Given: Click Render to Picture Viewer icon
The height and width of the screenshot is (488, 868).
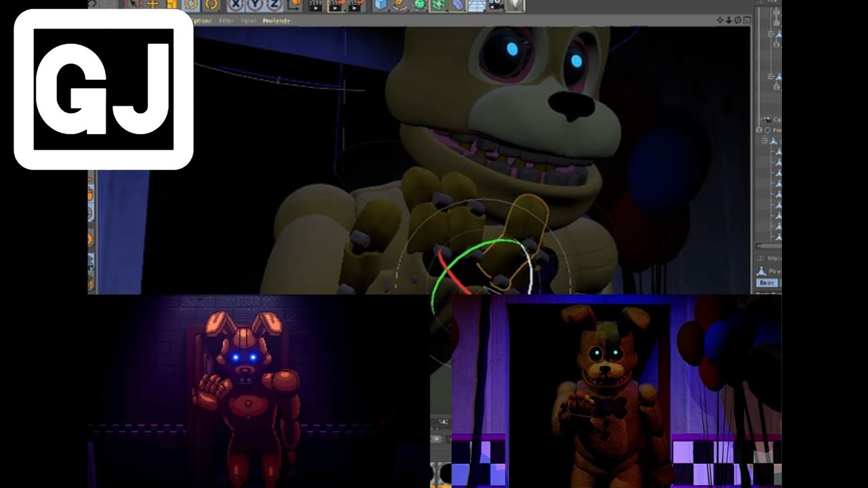Looking at the screenshot, I should [336, 5].
